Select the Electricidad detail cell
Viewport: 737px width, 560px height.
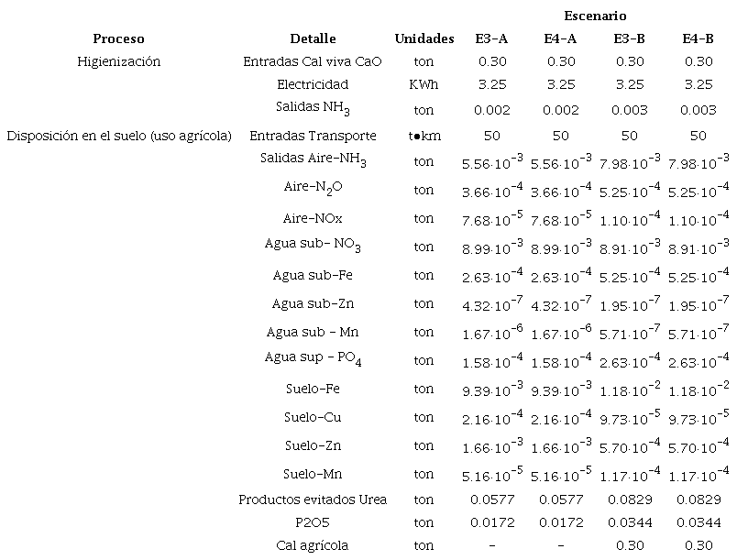click(x=313, y=84)
